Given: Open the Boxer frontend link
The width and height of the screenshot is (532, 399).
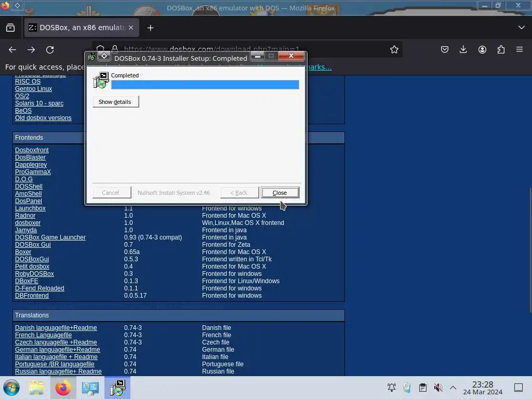Looking at the screenshot, I should point(23,252).
